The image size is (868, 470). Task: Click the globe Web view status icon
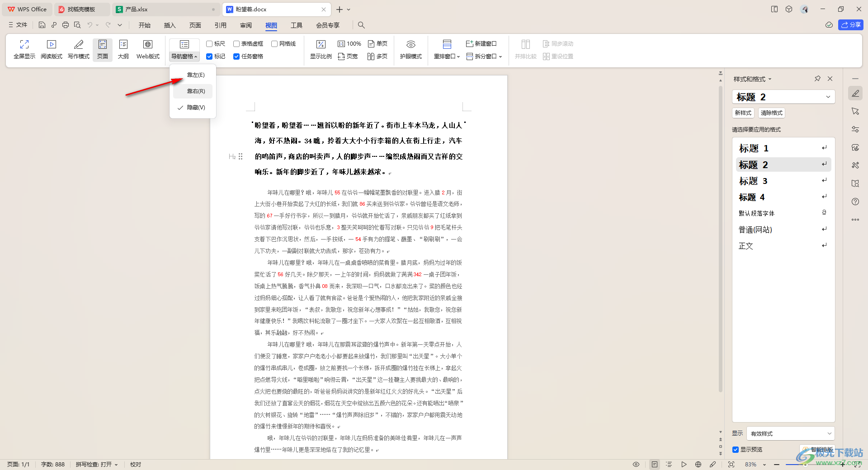click(x=698, y=465)
